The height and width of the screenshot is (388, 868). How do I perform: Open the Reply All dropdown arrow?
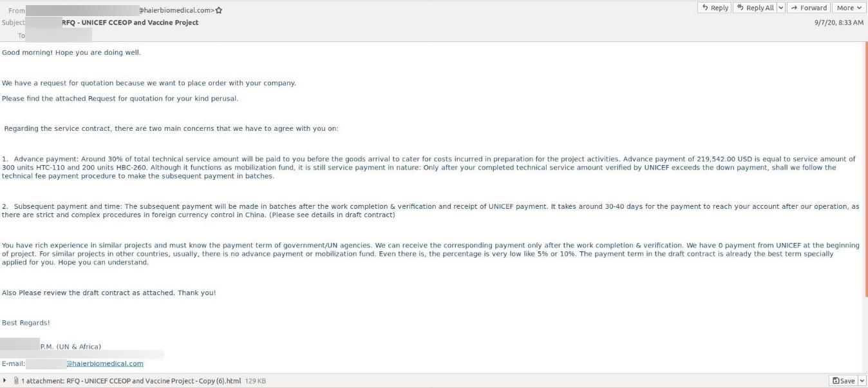pos(781,8)
